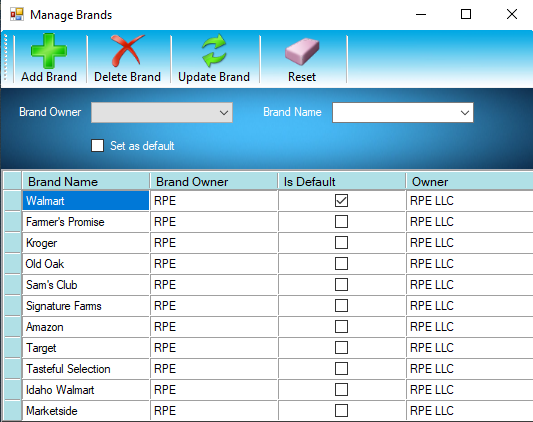Click RPE LLC cell in Sam's Club row
This screenshot has height=422, width=533.
point(469,285)
